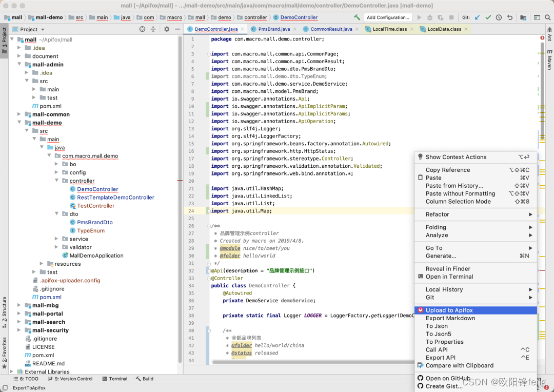Open the Run Anything window icon
The image size is (554, 392).
(537, 17)
